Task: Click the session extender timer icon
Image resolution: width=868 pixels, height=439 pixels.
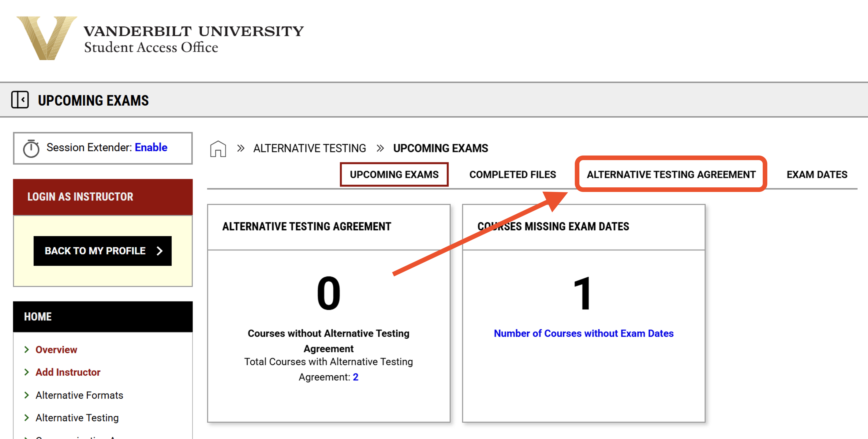Action: [x=31, y=148]
